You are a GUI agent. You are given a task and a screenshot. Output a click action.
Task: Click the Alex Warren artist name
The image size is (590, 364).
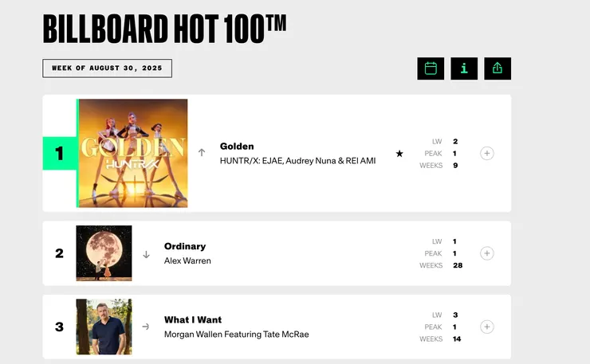pyautogui.click(x=187, y=260)
